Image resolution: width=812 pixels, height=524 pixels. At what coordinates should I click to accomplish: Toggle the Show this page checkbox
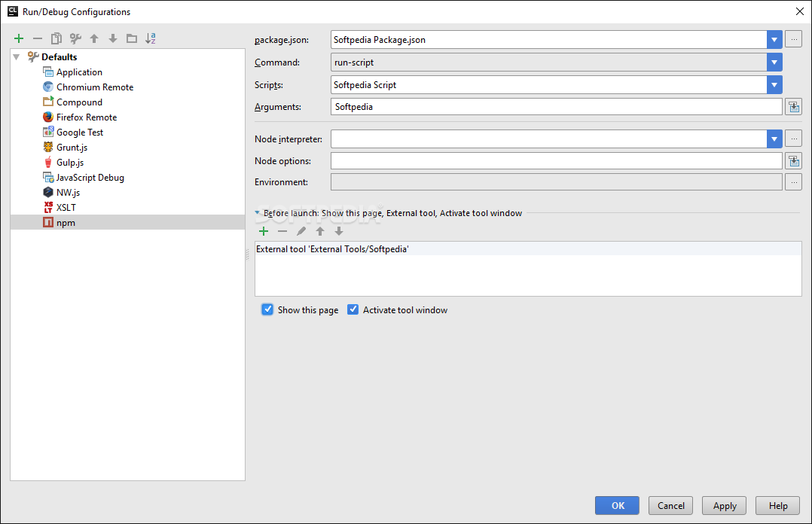pos(267,309)
